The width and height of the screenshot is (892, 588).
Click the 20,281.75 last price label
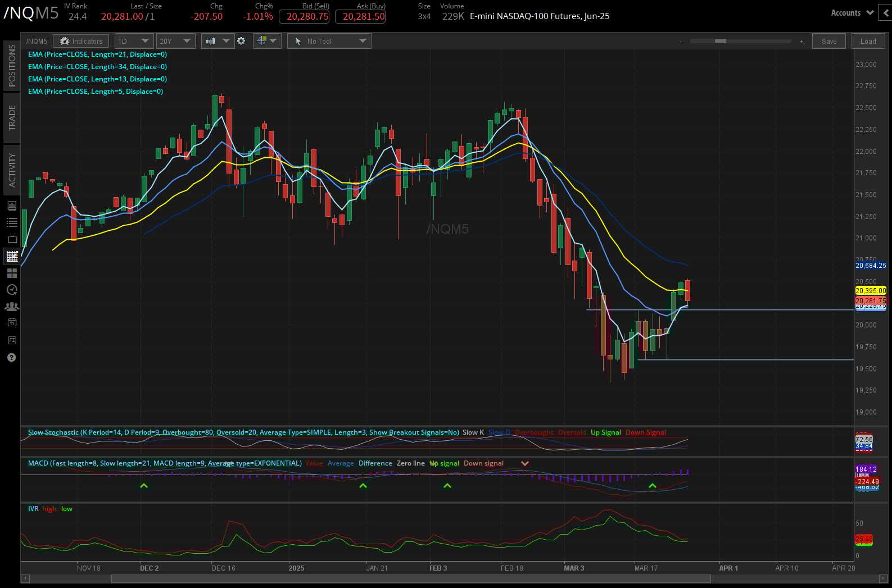pos(871,301)
